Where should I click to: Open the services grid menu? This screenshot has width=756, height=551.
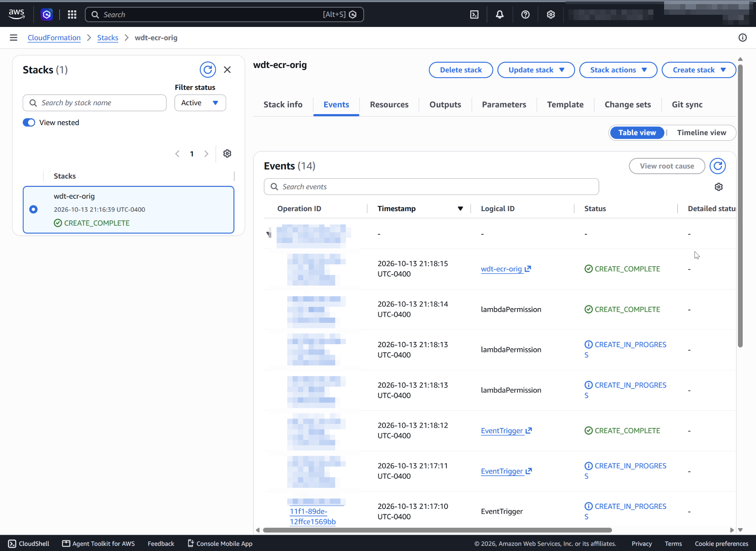coord(72,14)
